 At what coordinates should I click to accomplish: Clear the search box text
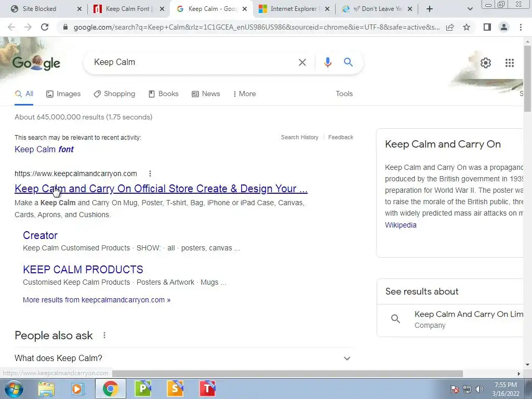coord(302,62)
